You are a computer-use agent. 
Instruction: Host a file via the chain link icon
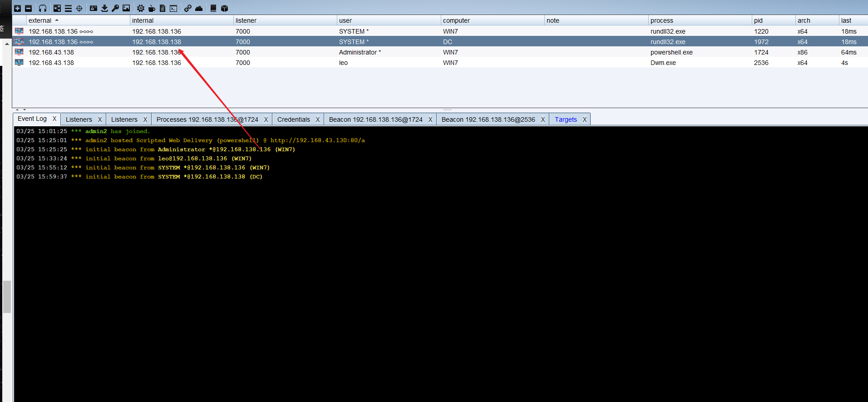click(x=188, y=8)
